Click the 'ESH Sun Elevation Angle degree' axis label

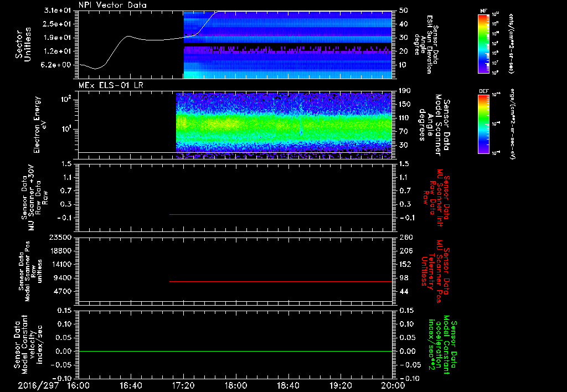pos(427,44)
